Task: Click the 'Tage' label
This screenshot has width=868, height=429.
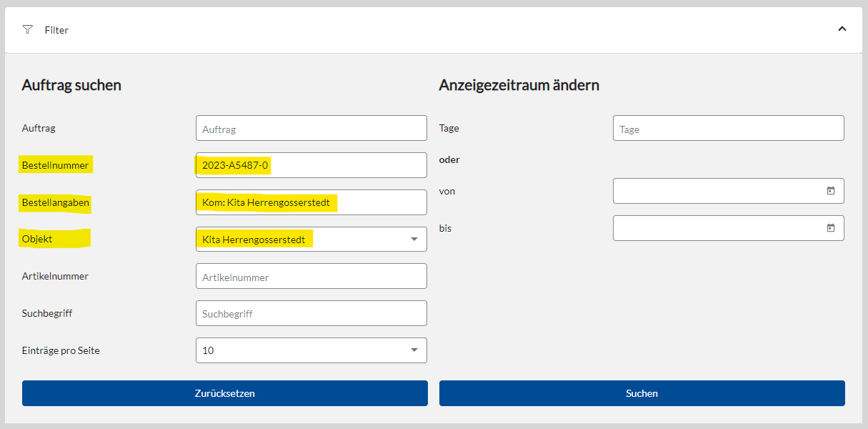Action: point(449,129)
